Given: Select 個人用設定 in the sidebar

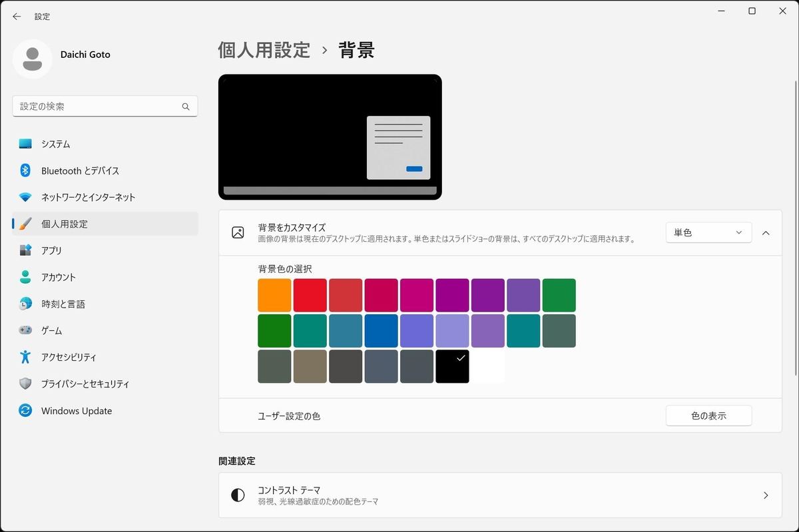Looking at the screenshot, I should click(x=105, y=224).
